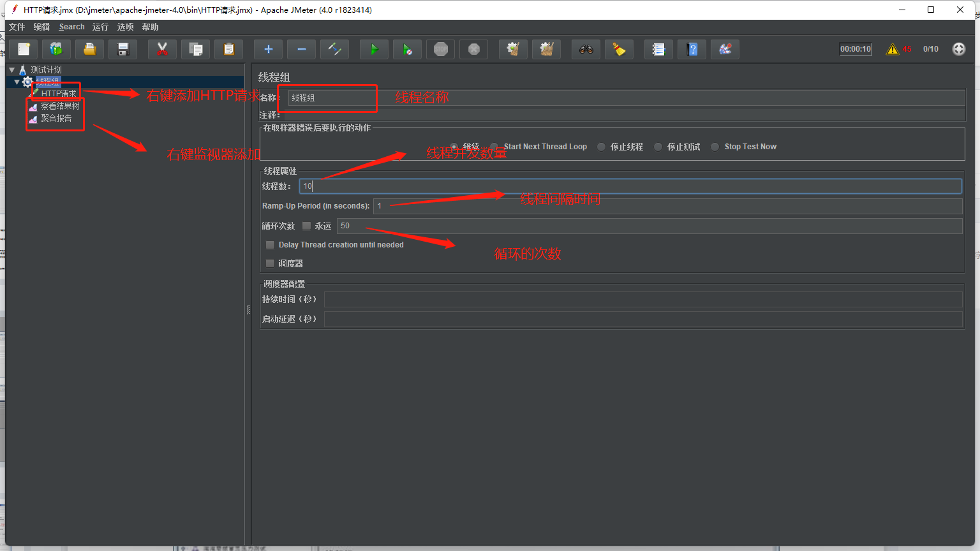Open the 运行 menu
980x551 pixels.
(x=100, y=27)
